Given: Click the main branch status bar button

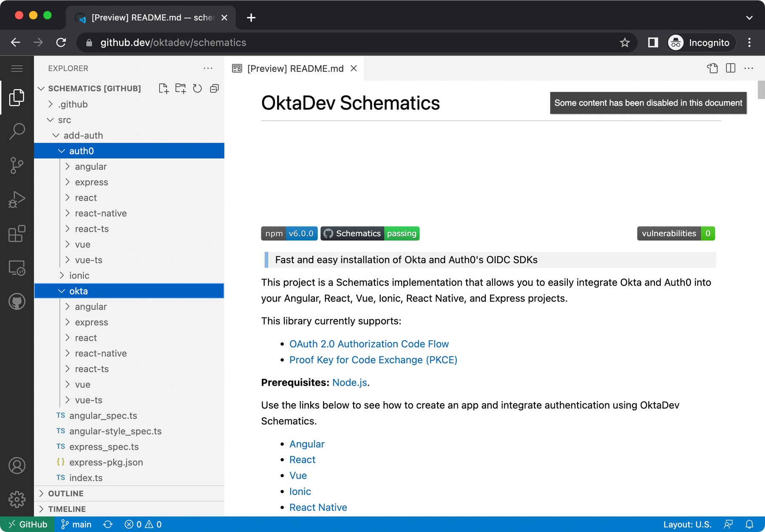Looking at the screenshot, I should point(76,524).
